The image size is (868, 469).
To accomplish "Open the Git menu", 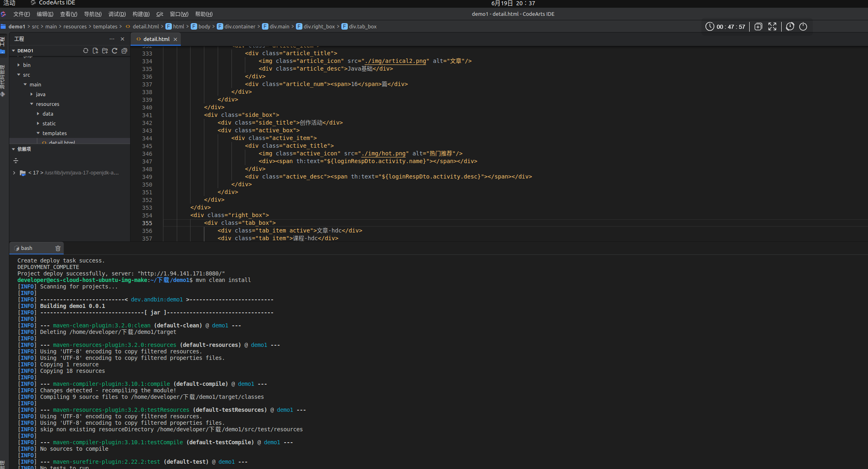I will click(160, 14).
